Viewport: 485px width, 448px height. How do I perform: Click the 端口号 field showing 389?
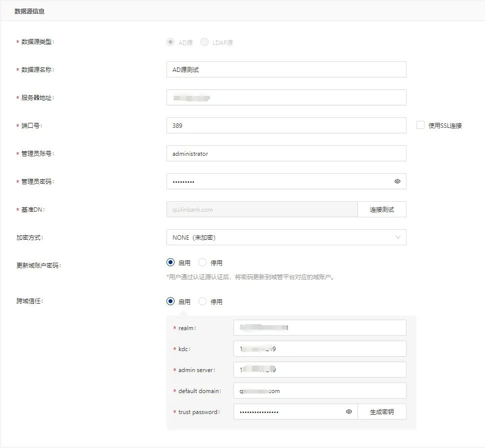point(286,125)
